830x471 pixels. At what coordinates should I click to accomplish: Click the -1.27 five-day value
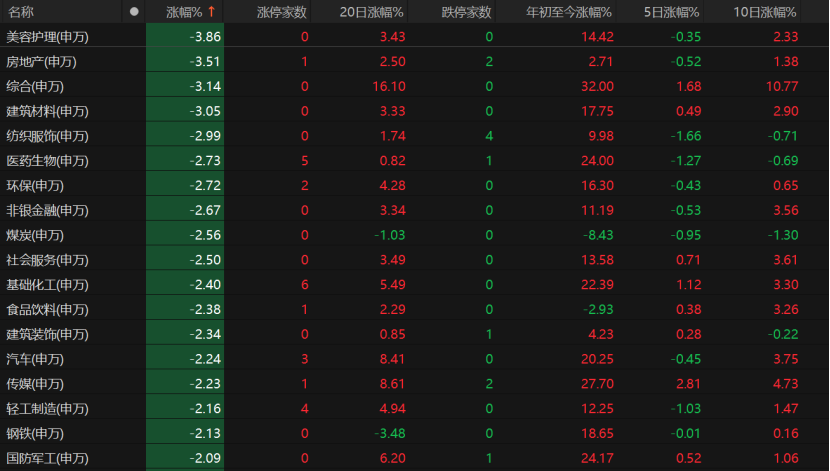point(686,161)
